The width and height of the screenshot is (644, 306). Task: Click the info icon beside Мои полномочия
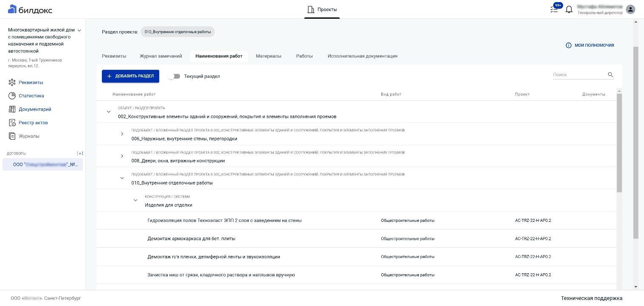coord(568,45)
